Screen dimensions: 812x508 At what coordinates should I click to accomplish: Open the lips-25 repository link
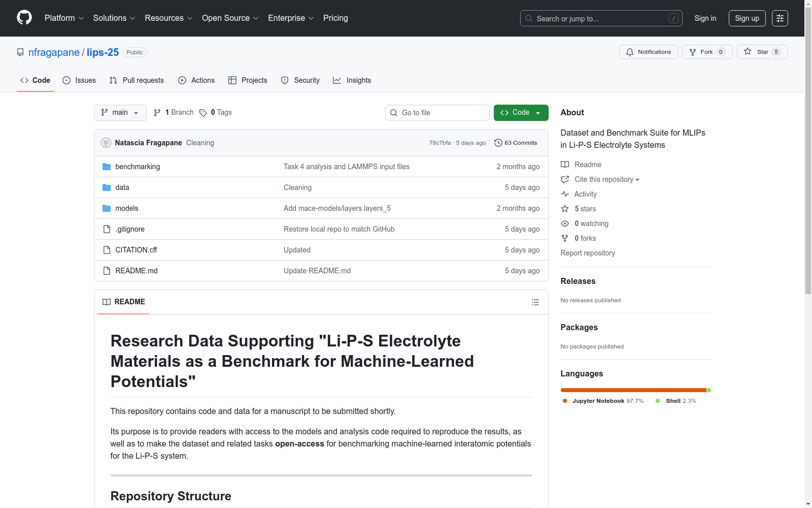click(103, 52)
